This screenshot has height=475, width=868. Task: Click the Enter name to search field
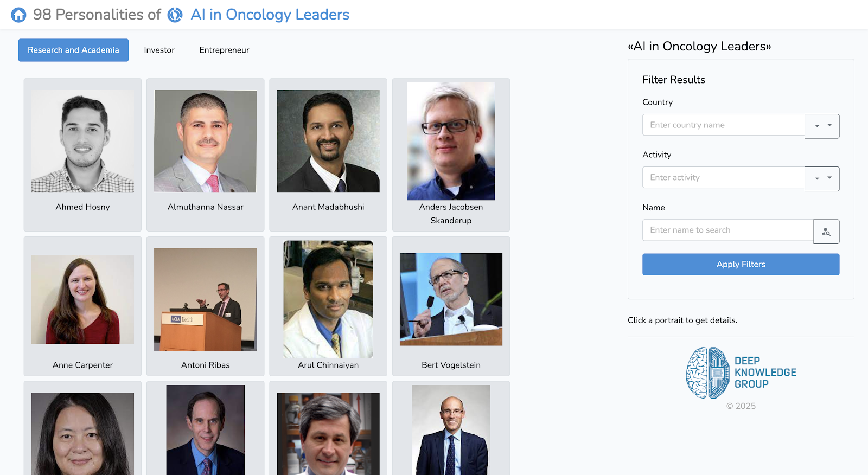727,230
